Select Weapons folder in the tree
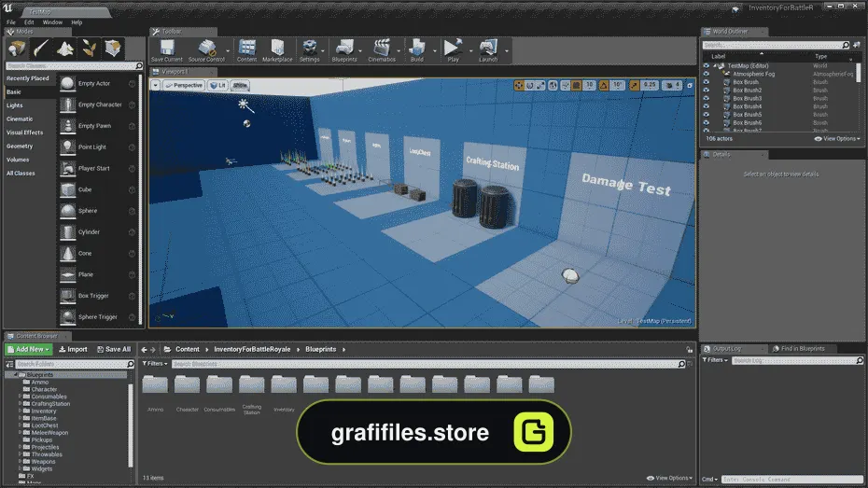 tap(43, 462)
